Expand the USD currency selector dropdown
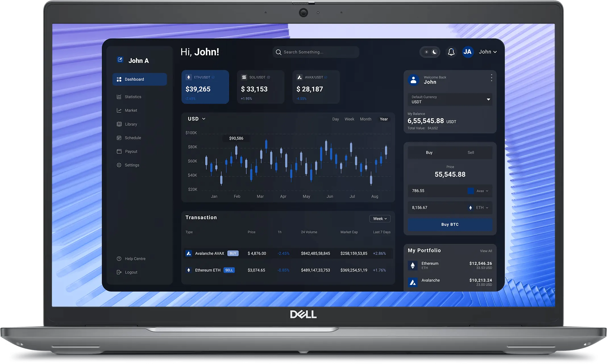Viewport: 607px width, 364px height. pyautogui.click(x=196, y=119)
